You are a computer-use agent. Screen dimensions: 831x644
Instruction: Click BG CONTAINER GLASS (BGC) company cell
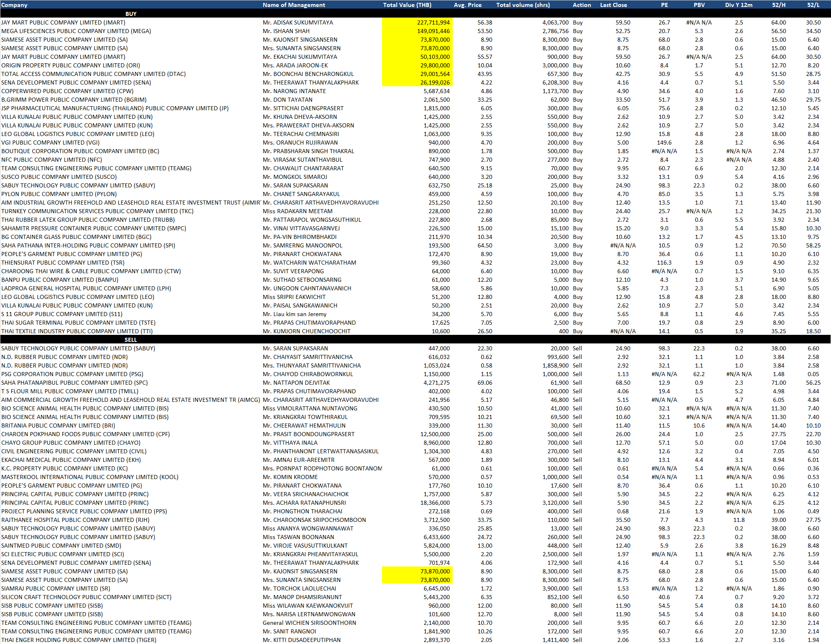[76, 237]
